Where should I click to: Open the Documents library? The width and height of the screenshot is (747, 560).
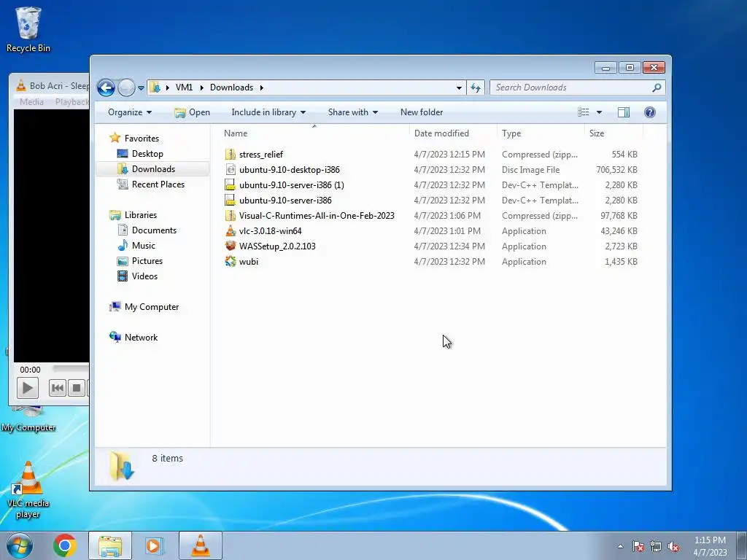coord(154,230)
